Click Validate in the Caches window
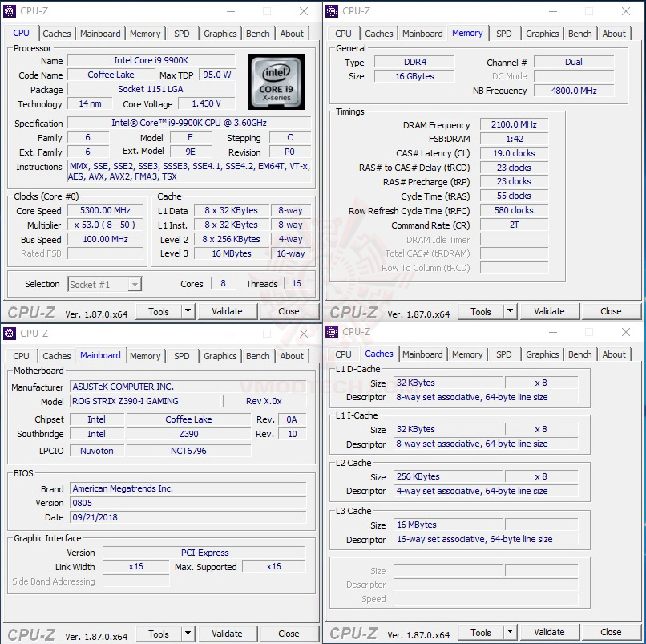 click(549, 632)
